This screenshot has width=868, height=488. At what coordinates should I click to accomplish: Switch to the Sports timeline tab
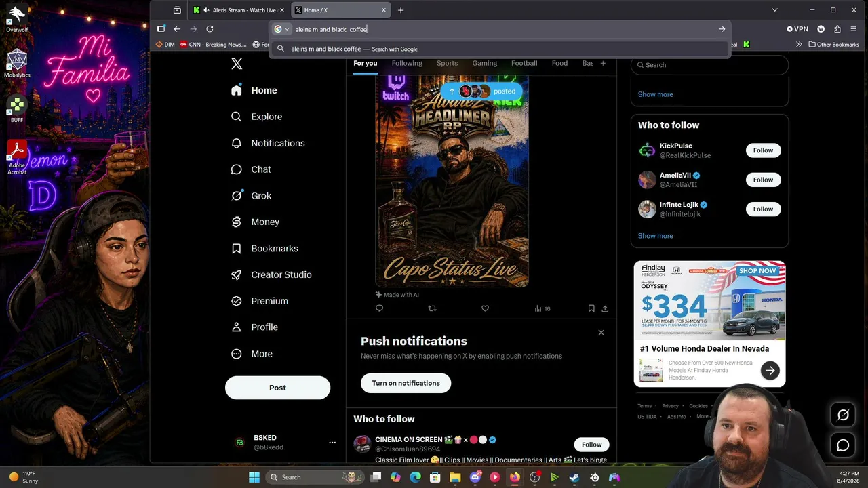click(447, 63)
